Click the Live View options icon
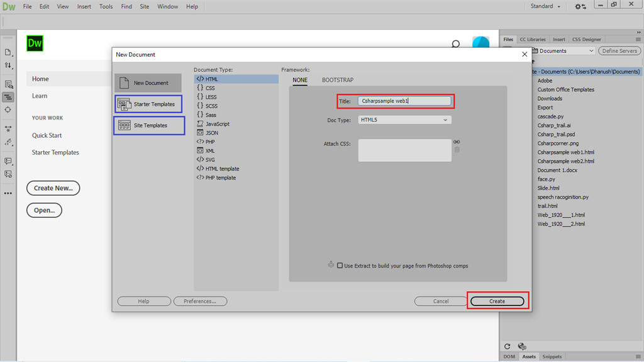This screenshot has height=362, width=644. click(8, 84)
